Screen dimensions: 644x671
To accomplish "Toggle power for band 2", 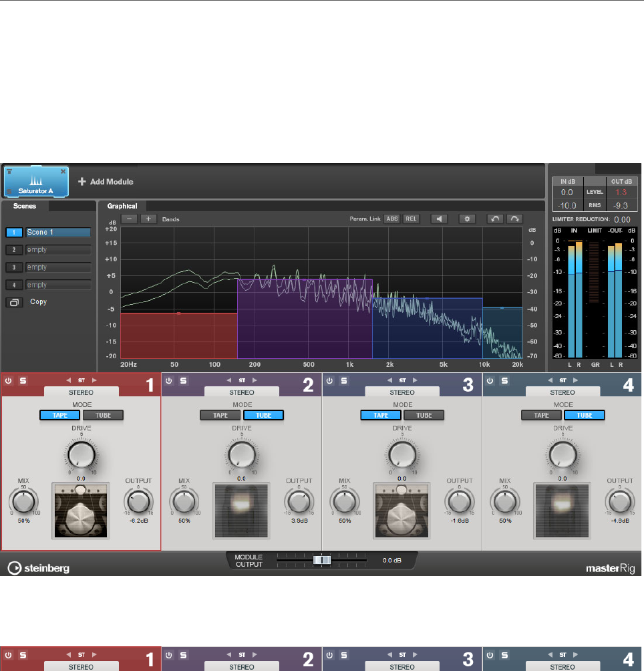I will 169,380.
